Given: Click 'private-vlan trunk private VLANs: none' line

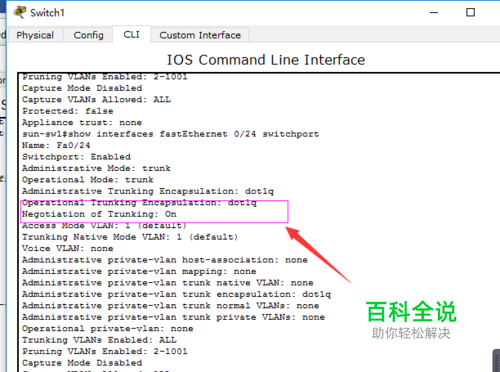Looking at the screenshot, I should pyautogui.click(x=173, y=317).
